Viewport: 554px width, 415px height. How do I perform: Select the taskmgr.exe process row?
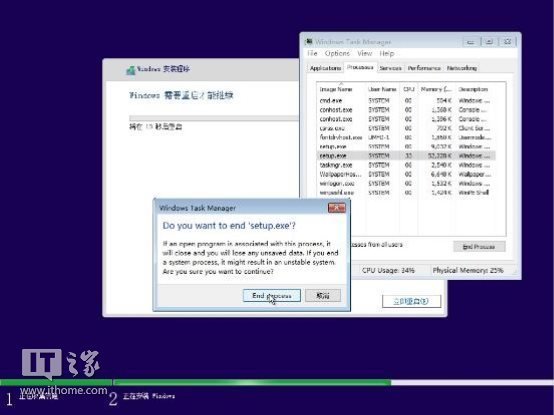coord(406,165)
